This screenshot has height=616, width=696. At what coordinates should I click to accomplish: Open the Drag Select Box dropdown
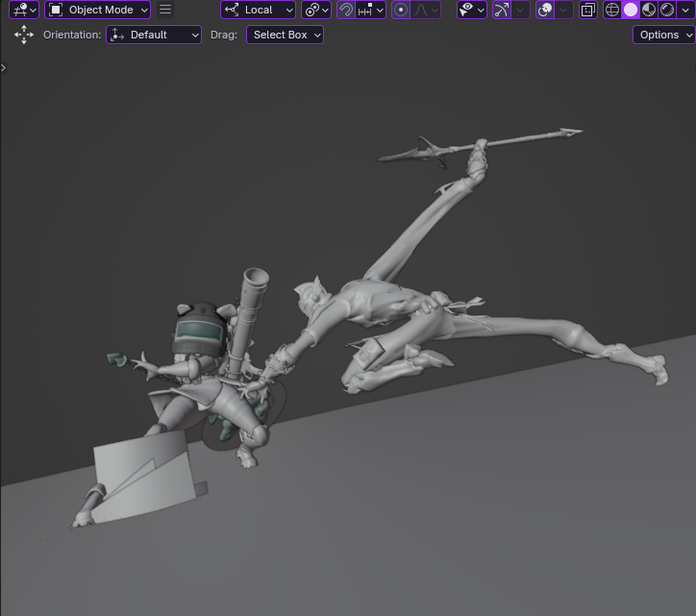[285, 35]
